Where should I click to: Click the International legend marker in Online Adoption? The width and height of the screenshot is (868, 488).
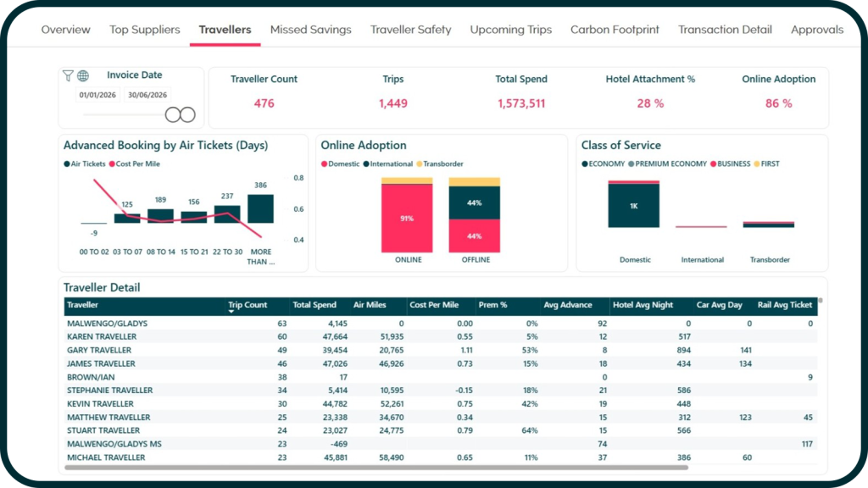point(366,164)
